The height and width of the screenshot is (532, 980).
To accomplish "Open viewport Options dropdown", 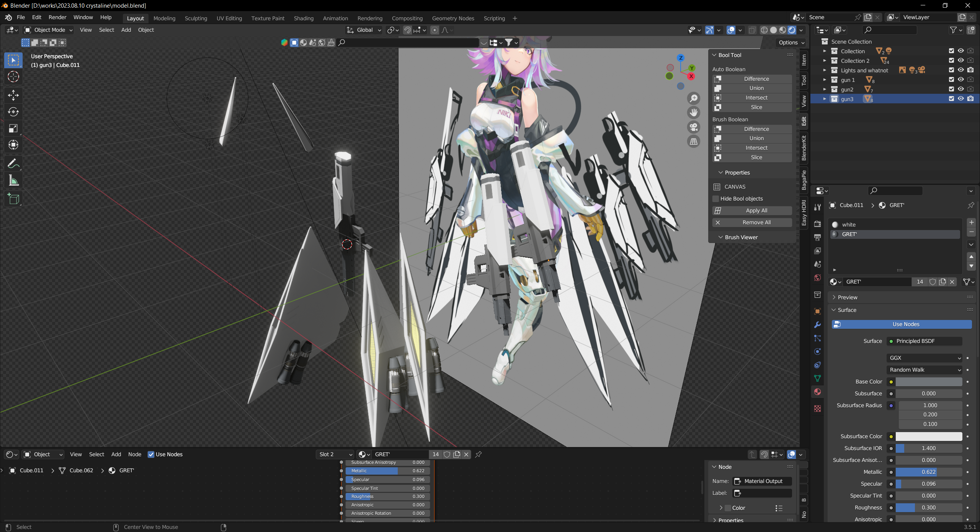I will tap(791, 42).
